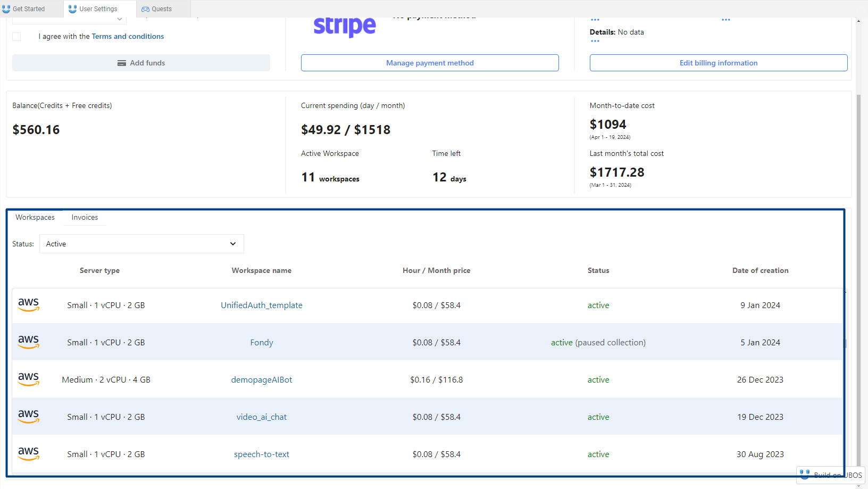The image size is (868, 489).
Task: Open the speech-to-text workspace link
Action: [262, 454]
